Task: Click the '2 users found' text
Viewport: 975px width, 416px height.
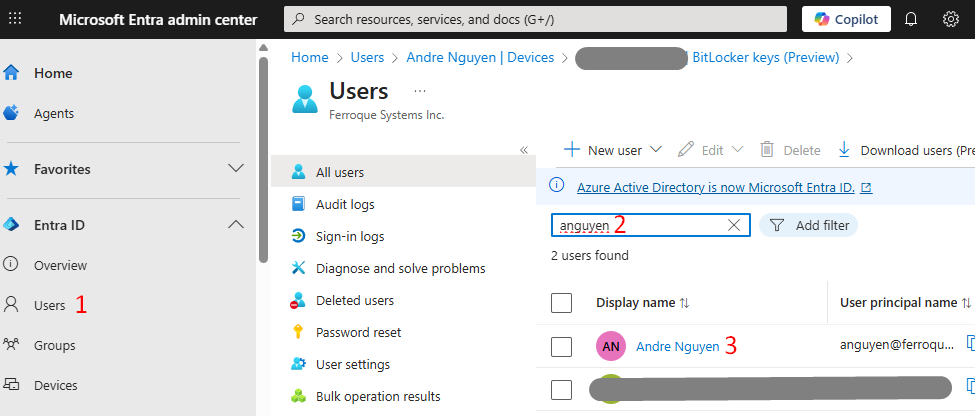Action: pyautogui.click(x=589, y=256)
